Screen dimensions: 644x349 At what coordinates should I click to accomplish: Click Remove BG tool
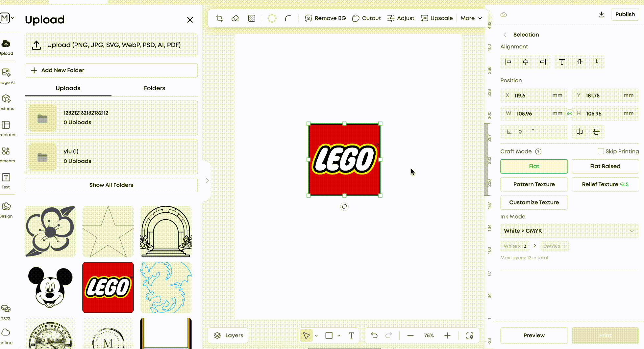tap(325, 18)
